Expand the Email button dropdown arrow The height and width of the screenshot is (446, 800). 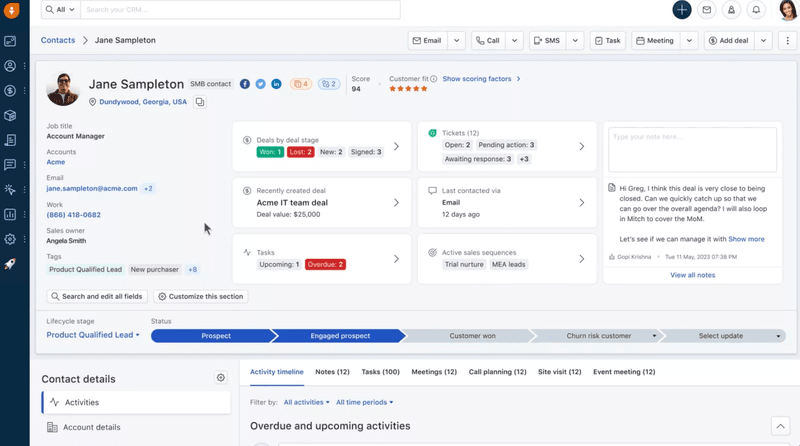457,41
